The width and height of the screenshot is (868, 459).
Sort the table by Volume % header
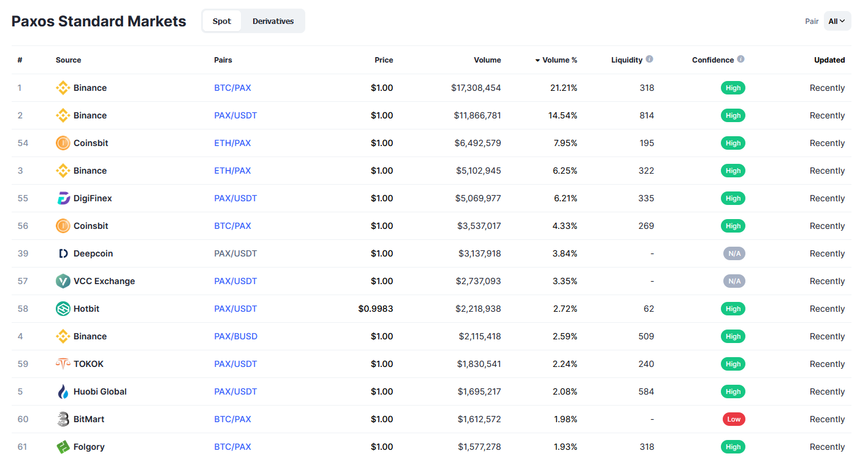(560, 60)
